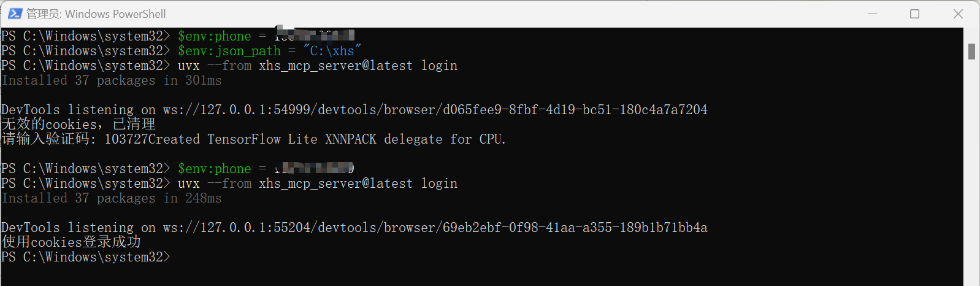
Task: Click the second blurred phone number value
Action: 314,168
